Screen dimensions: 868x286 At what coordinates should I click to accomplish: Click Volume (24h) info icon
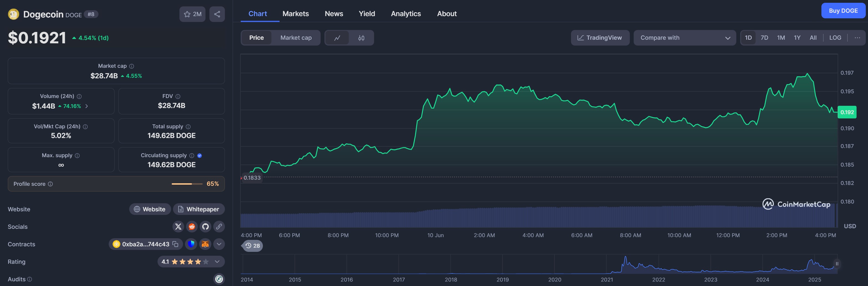[x=79, y=96]
